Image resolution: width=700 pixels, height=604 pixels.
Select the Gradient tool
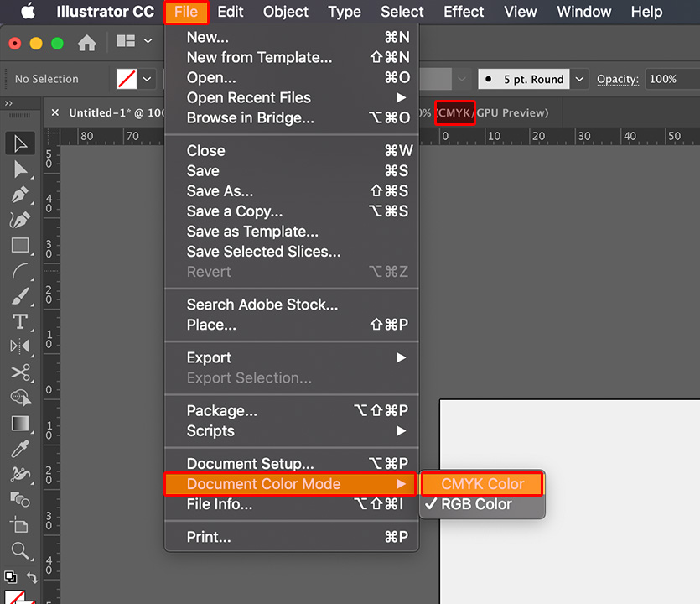point(20,423)
